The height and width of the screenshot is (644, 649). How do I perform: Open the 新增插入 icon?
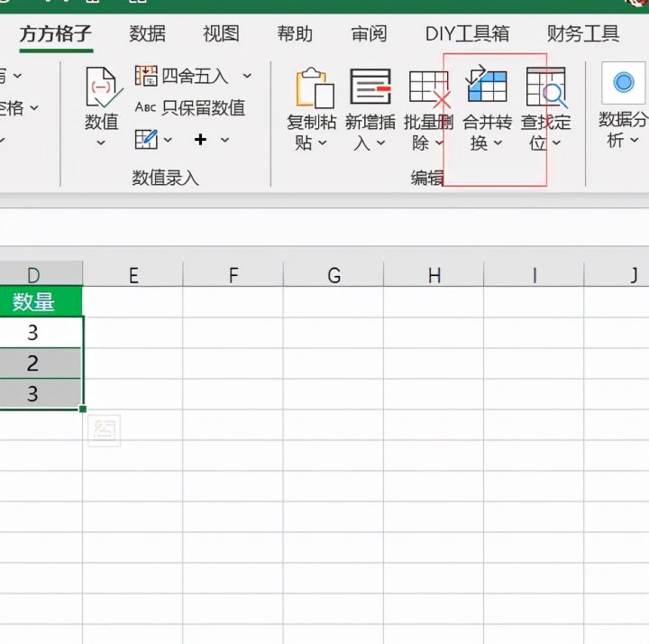pos(370,87)
